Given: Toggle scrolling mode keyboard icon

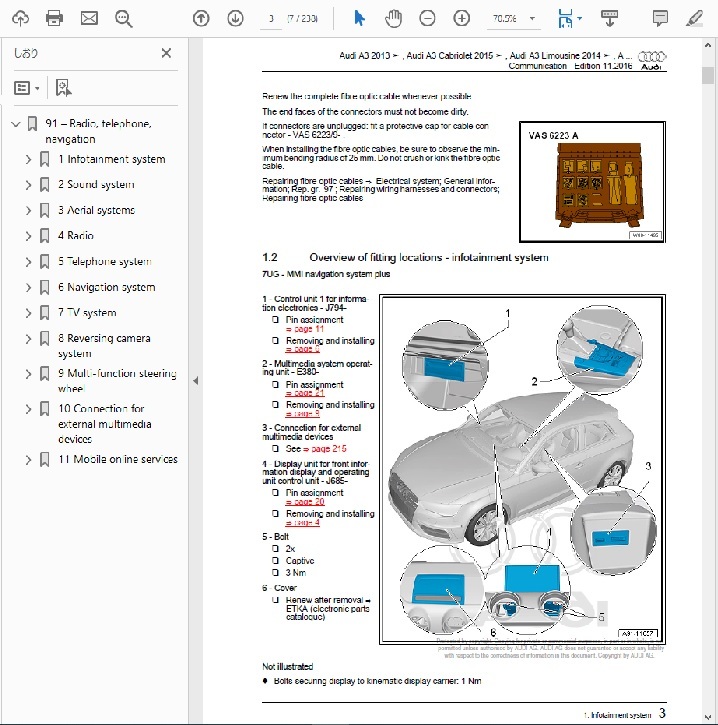Looking at the screenshot, I should (x=609, y=18).
